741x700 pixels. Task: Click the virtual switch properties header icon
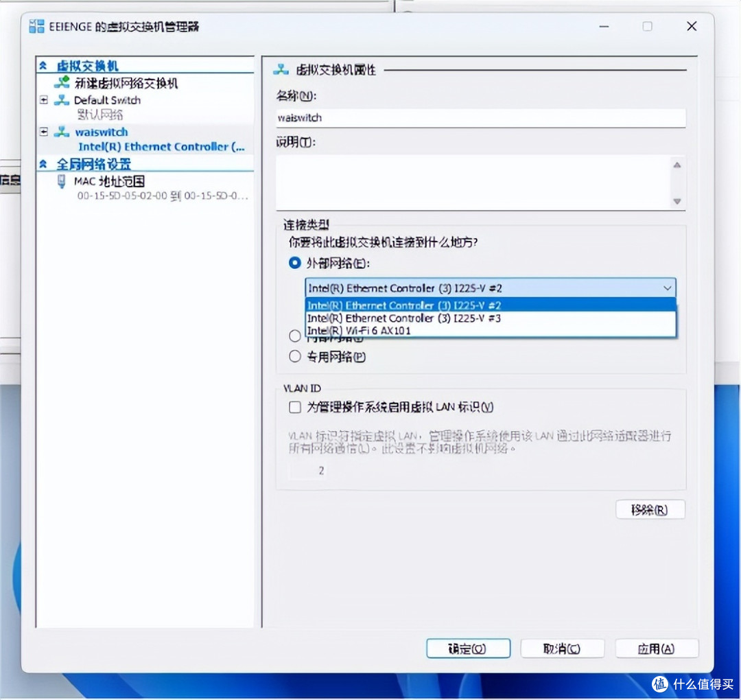point(281,69)
